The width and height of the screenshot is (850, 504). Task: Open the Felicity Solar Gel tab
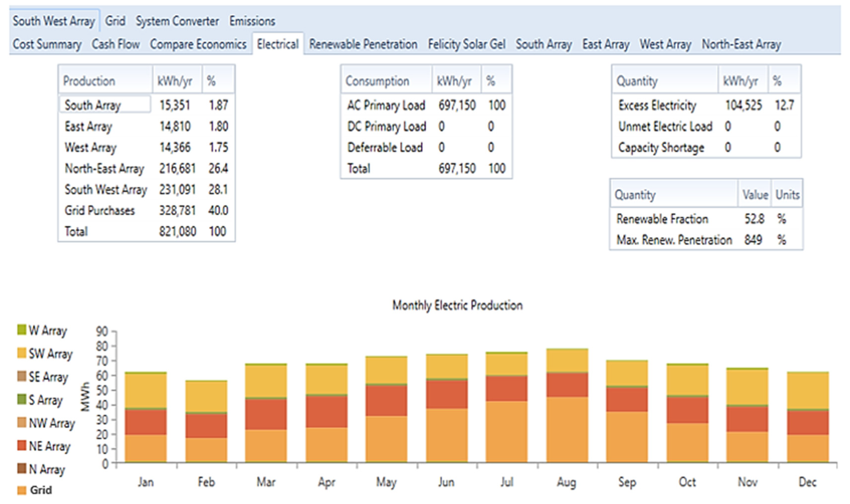point(466,45)
